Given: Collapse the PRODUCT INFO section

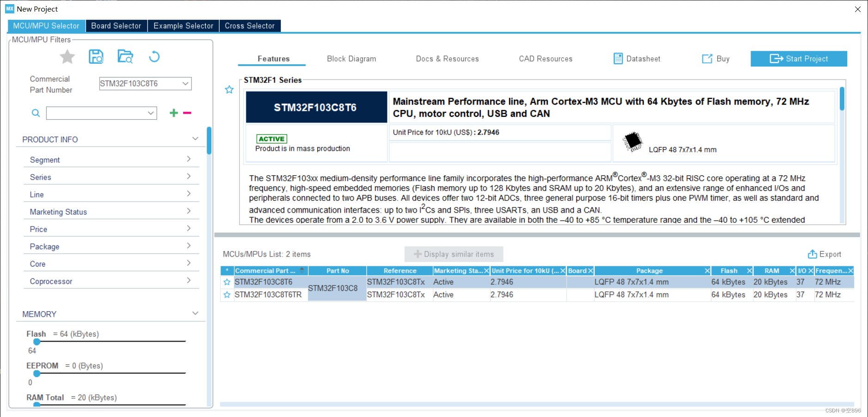Looking at the screenshot, I should pyautogui.click(x=195, y=139).
